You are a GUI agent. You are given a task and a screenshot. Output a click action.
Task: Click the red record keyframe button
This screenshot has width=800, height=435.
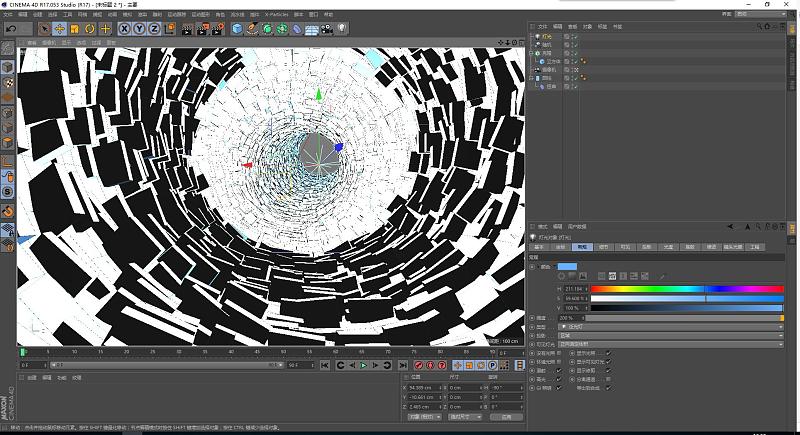418,365
